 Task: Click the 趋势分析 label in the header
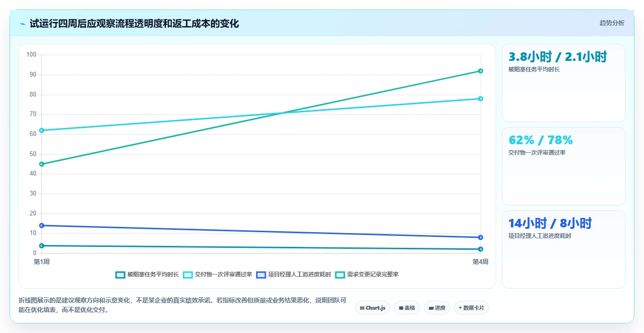[612, 23]
